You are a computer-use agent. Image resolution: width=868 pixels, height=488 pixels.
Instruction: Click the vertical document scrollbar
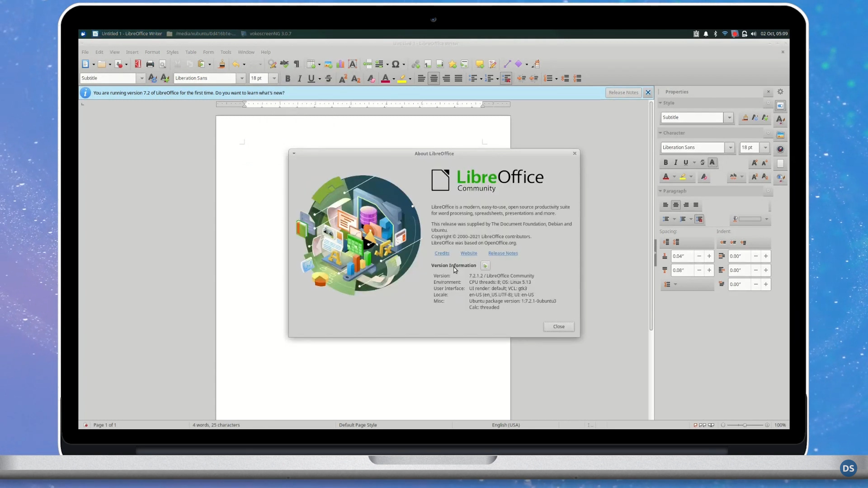(651, 217)
